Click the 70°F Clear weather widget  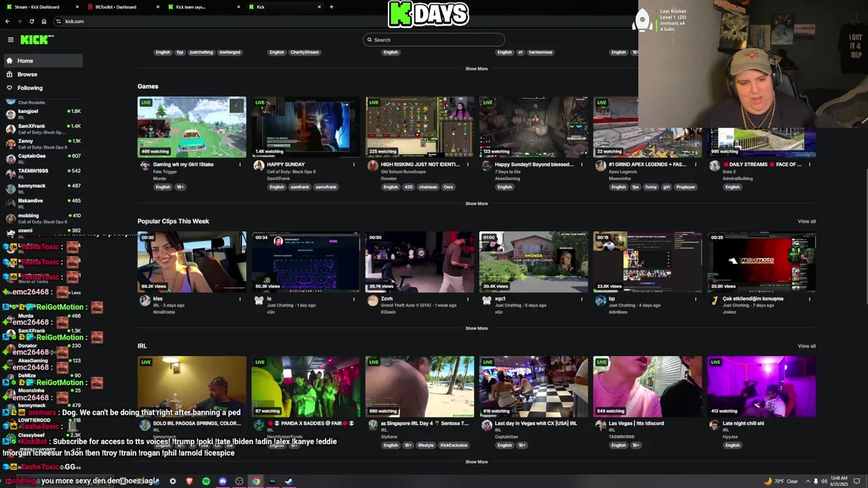coord(781,481)
